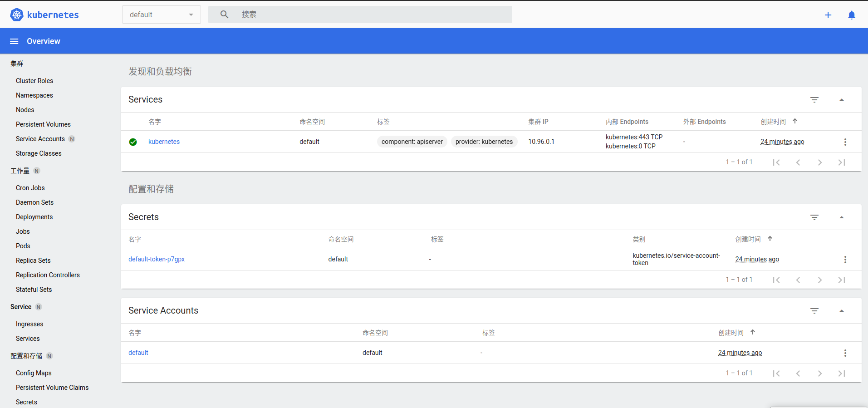The width and height of the screenshot is (868, 408).
Task: Open Stateful Sets in sidebar
Action: 34,290
